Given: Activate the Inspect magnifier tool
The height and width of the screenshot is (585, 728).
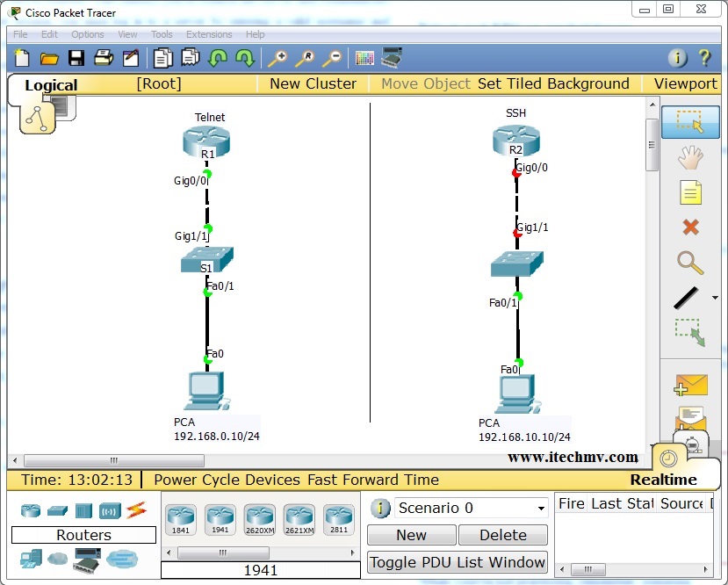Looking at the screenshot, I should 690,263.
